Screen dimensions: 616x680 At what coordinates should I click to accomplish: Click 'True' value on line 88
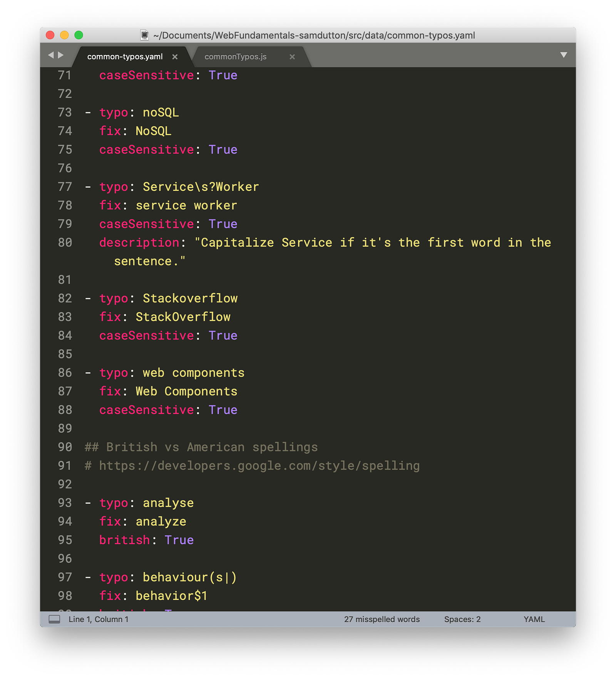[223, 410]
